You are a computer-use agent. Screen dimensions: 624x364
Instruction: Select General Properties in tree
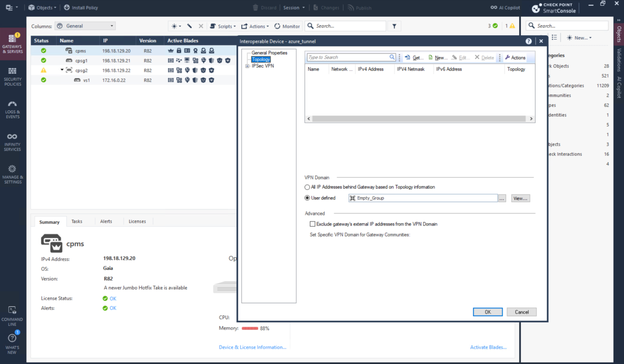(269, 53)
